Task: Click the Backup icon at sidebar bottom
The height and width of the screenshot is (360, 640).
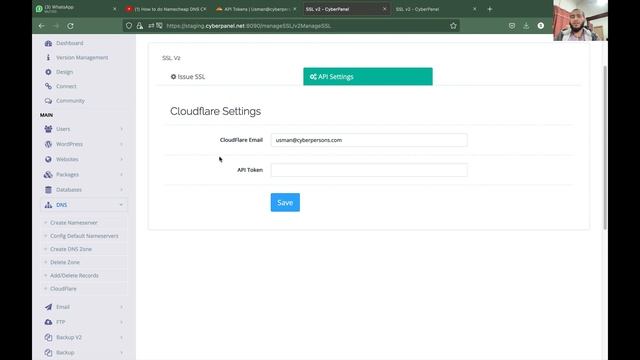Action: point(48,353)
